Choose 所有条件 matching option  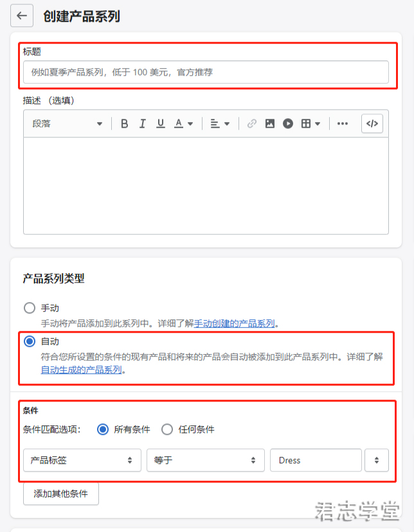coord(103,429)
